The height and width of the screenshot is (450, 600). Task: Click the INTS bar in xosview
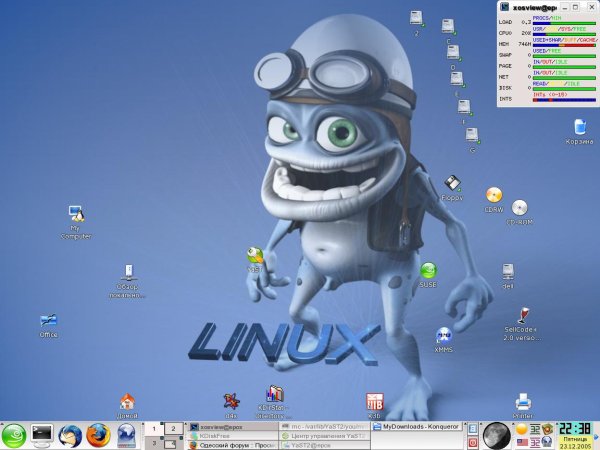coord(564,100)
